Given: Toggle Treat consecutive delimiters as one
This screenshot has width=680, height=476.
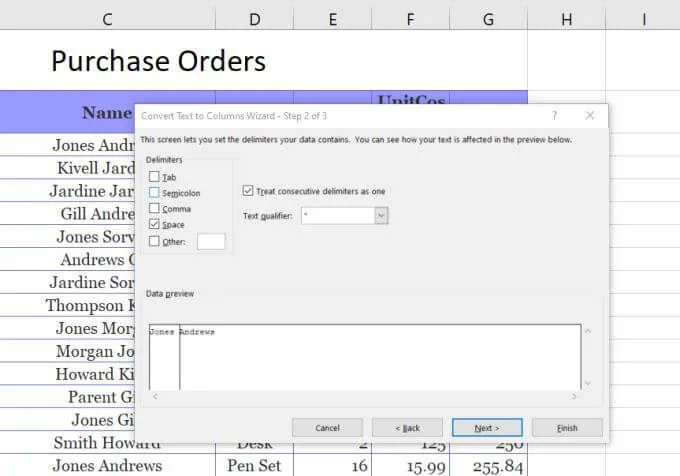Looking at the screenshot, I should tap(248, 191).
